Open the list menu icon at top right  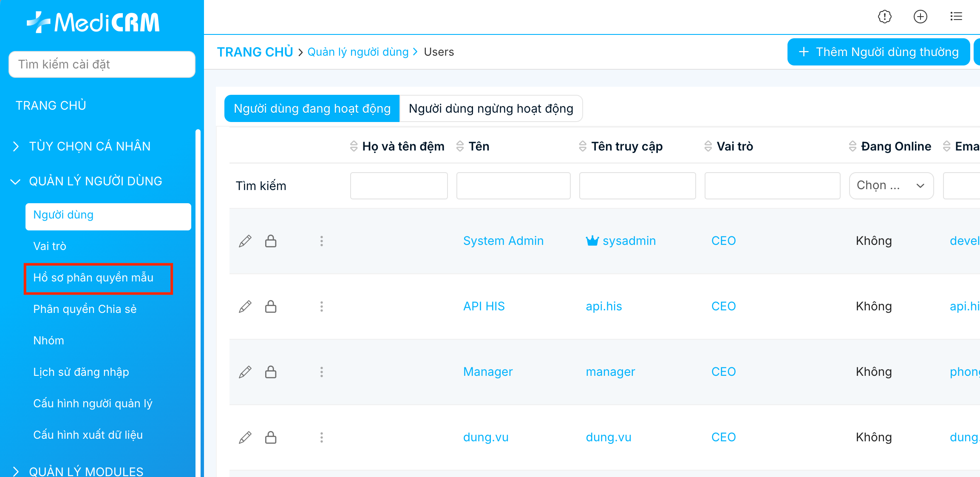click(x=956, y=17)
